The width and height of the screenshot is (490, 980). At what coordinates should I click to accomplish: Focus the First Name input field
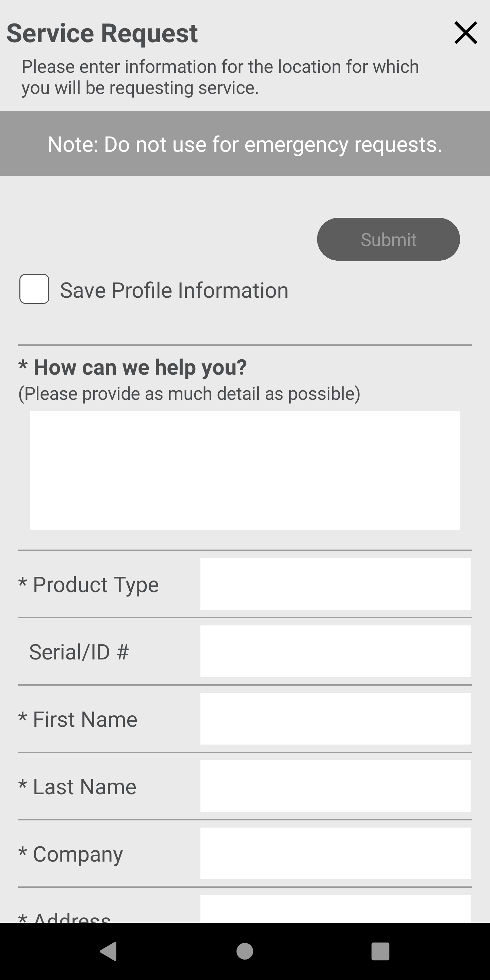click(x=335, y=719)
